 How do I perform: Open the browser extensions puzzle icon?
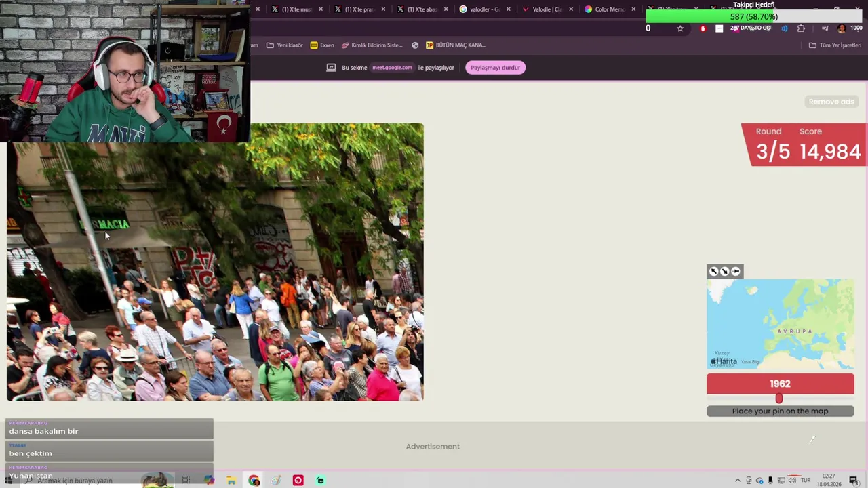pyautogui.click(x=802, y=28)
